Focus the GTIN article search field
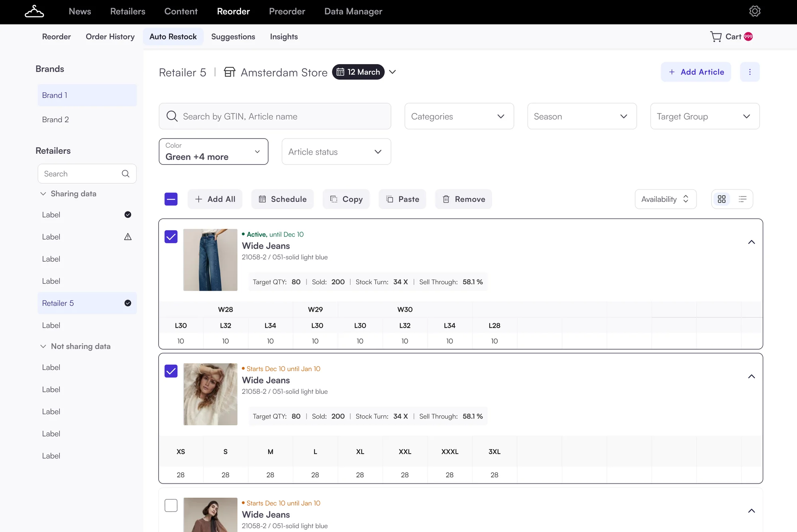Screen dimensions: 797x532 click(275, 116)
